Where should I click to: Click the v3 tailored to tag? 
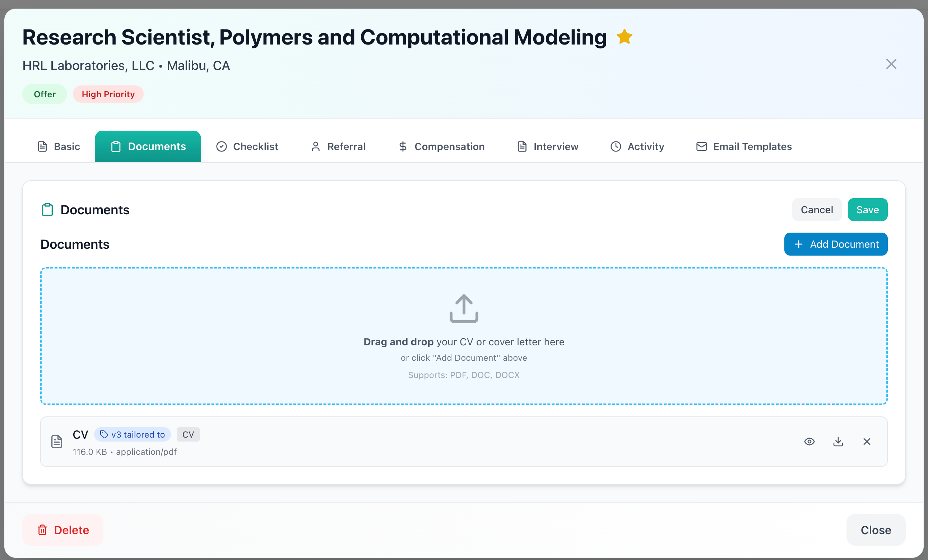(133, 434)
